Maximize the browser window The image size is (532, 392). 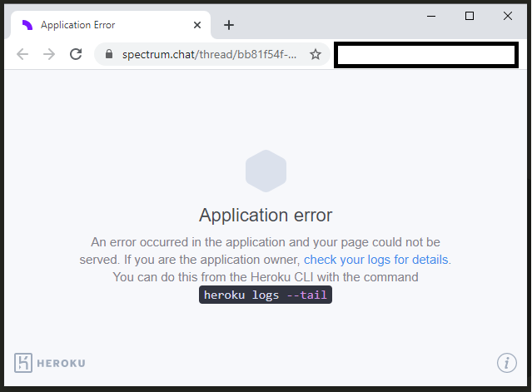[x=470, y=16]
